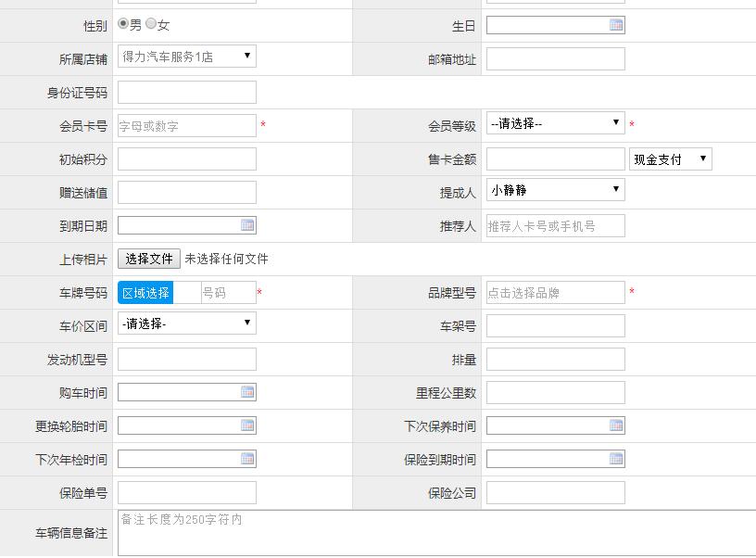Click the 车牌号码 label

83,293
